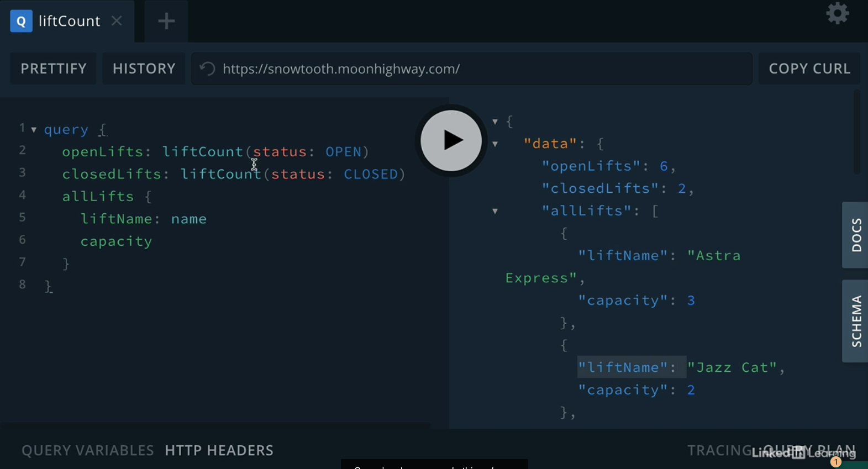
Task: Run the query with the play button
Action: point(451,140)
